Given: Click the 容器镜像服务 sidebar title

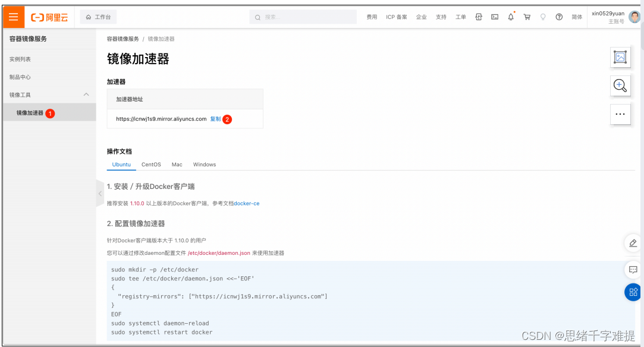Looking at the screenshot, I should click(28, 39).
